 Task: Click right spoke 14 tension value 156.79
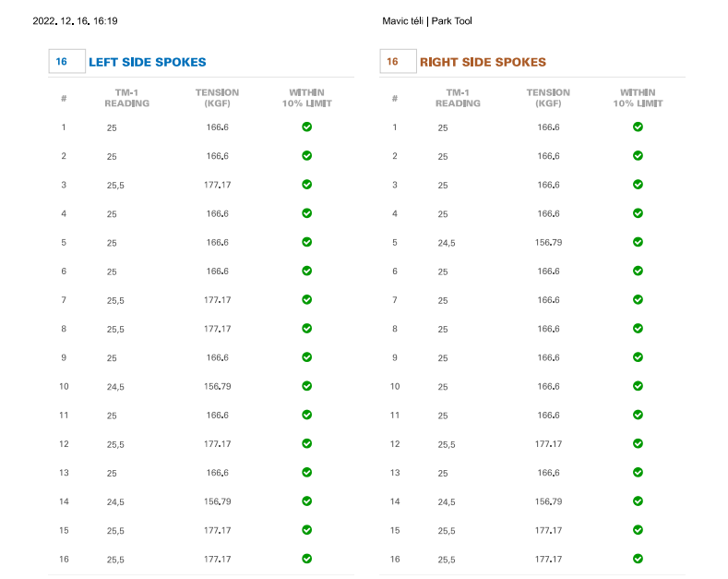[548, 501]
